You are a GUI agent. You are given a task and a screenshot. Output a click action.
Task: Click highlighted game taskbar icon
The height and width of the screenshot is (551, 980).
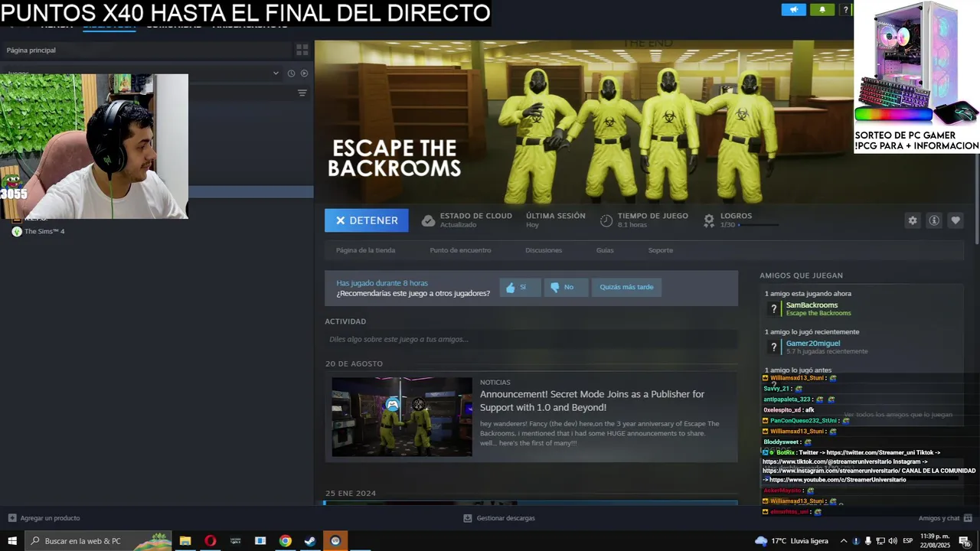pyautogui.click(x=335, y=541)
